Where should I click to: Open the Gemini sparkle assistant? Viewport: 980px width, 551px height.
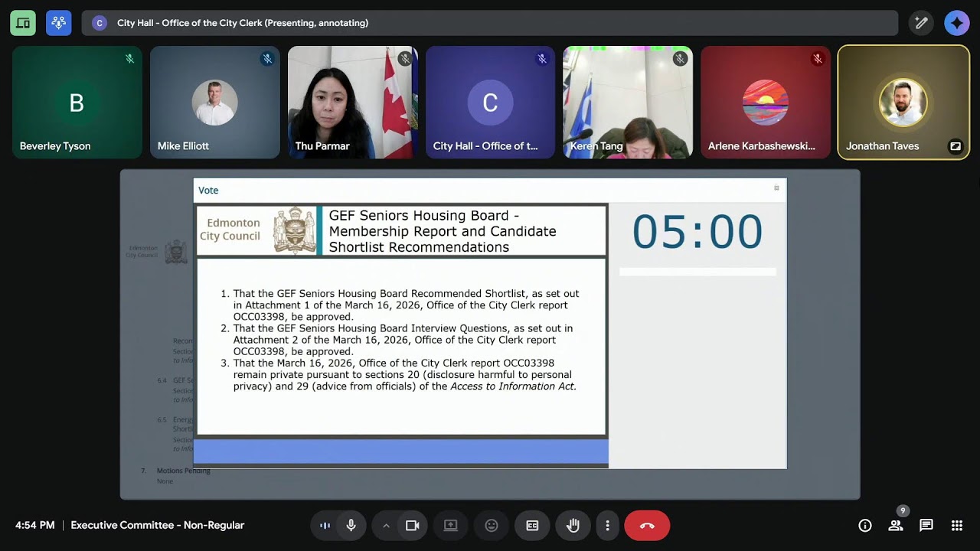point(957,23)
